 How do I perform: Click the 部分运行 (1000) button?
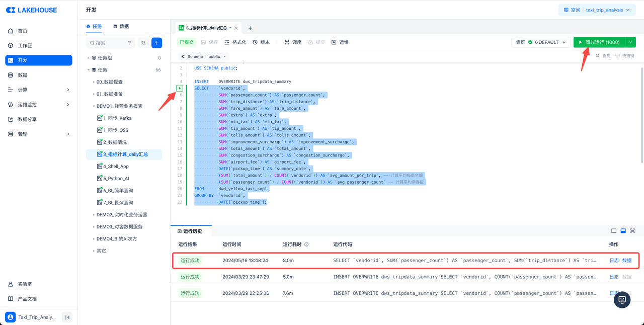[x=599, y=42]
